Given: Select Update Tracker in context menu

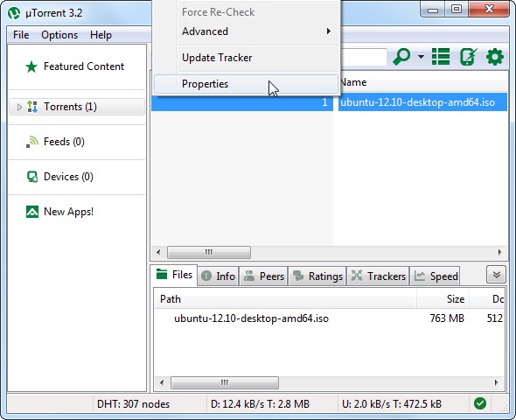Looking at the screenshot, I should (246, 58).
